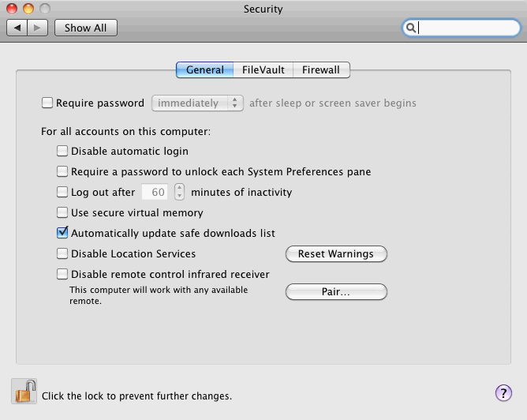Click the Show All button
The image size is (527, 420).
(x=85, y=28)
